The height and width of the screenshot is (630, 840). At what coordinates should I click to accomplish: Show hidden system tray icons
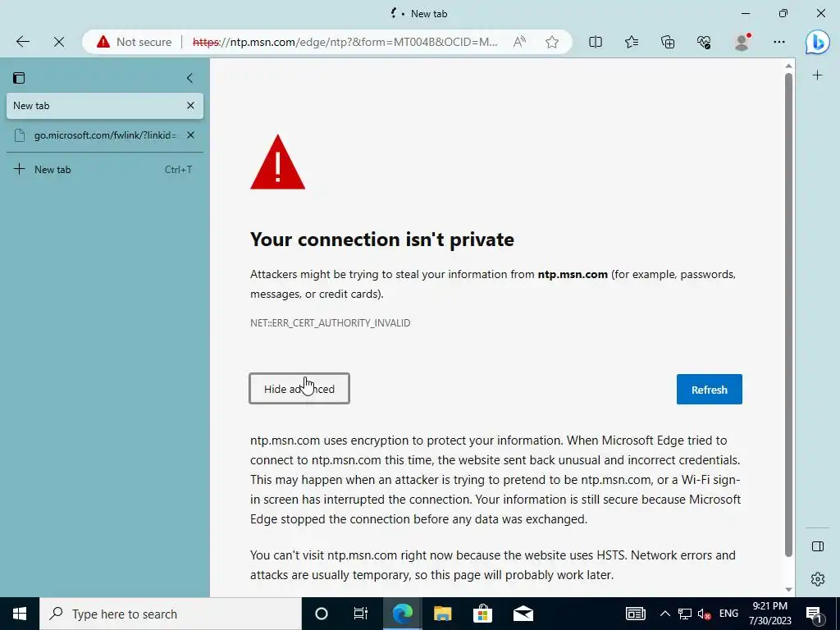click(x=664, y=614)
